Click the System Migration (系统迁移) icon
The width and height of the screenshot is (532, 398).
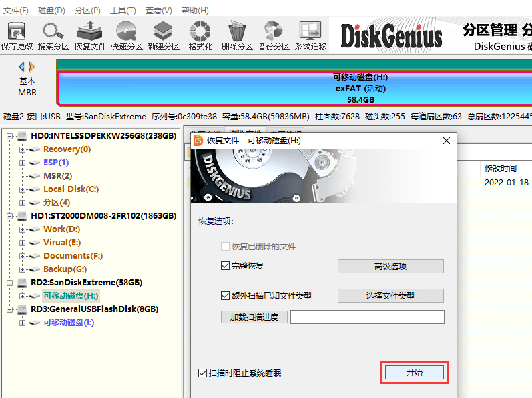(x=310, y=35)
